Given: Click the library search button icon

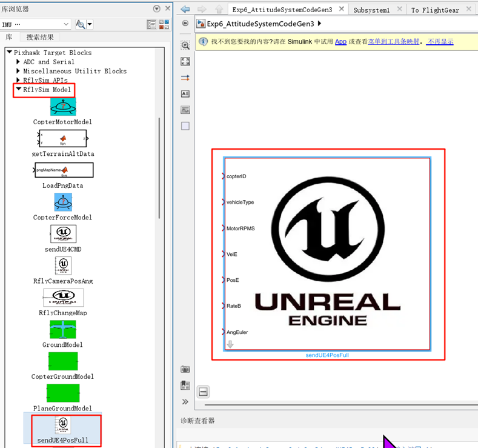Looking at the screenshot, I should (79, 24).
